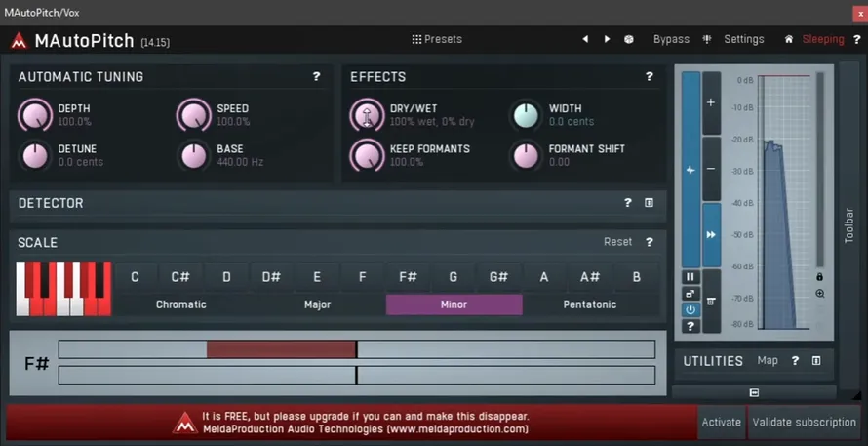This screenshot has width=868, height=446.
Task: Toggle note B in the scale
Action: [x=637, y=277]
